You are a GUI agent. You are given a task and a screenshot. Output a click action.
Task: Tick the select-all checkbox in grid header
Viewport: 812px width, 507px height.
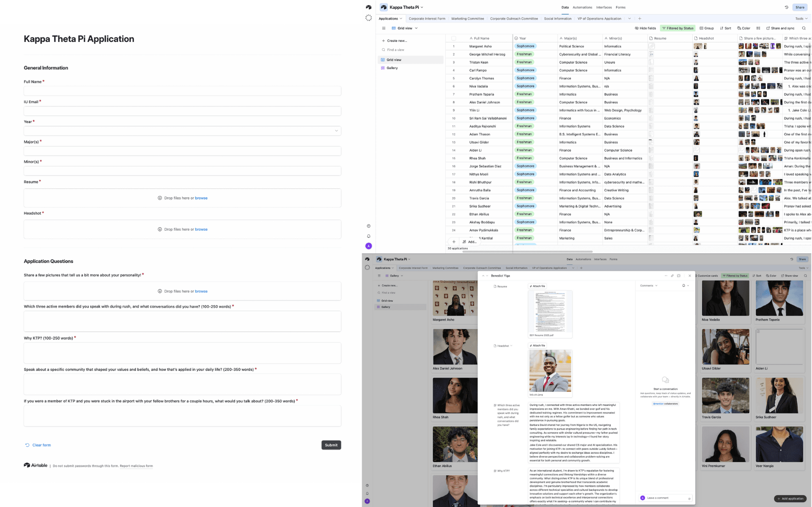(x=453, y=38)
